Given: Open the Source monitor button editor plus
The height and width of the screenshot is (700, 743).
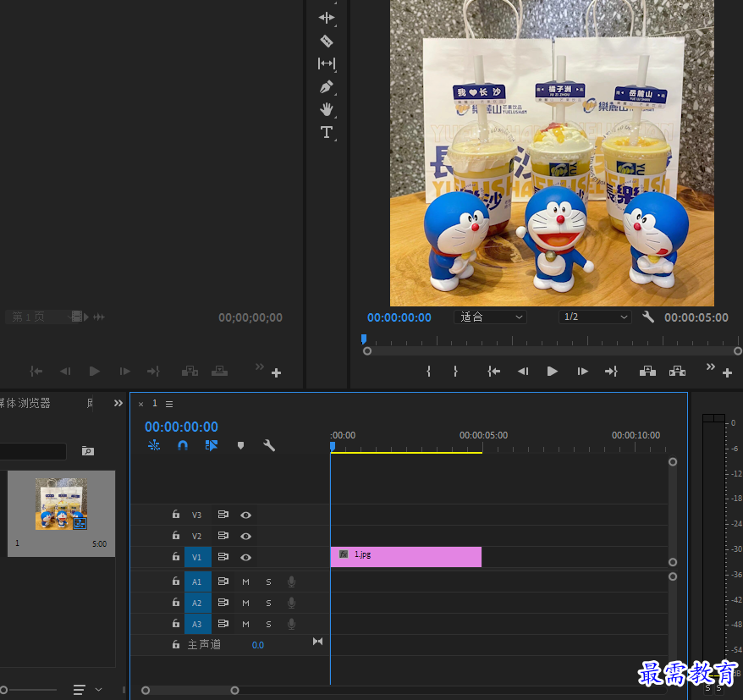Looking at the screenshot, I should point(276,373).
